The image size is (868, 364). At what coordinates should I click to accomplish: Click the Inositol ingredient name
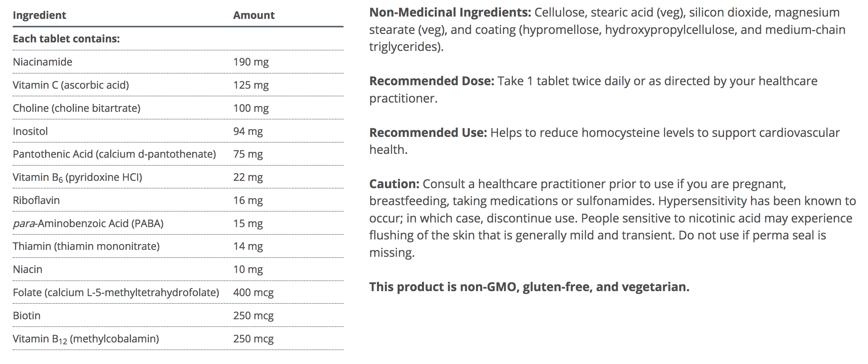[30, 131]
